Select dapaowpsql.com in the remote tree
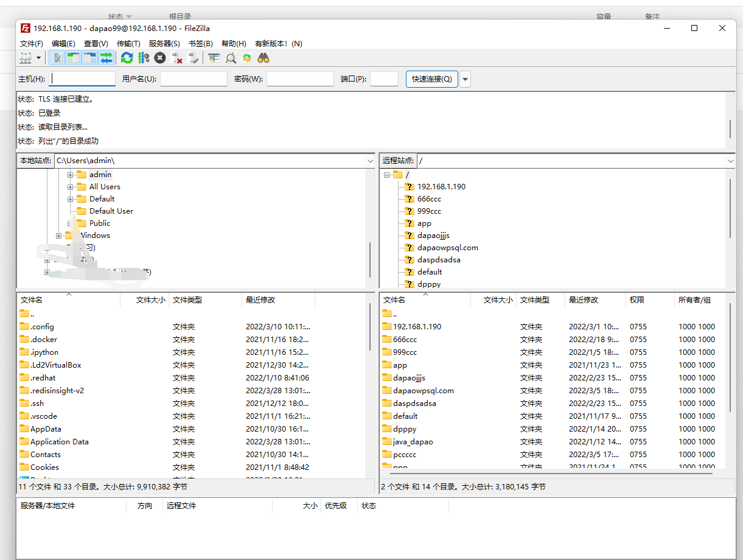The width and height of the screenshot is (743, 560). [x=448, y=248]
